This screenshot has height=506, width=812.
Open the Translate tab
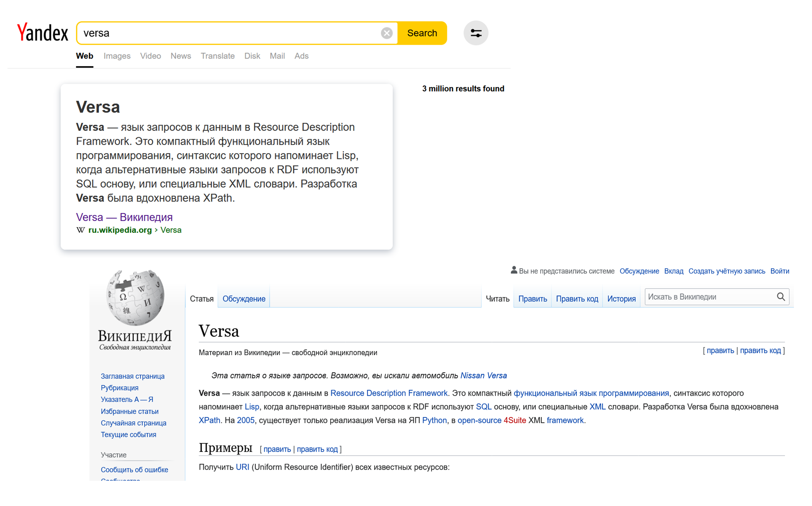tap(217, 56)
